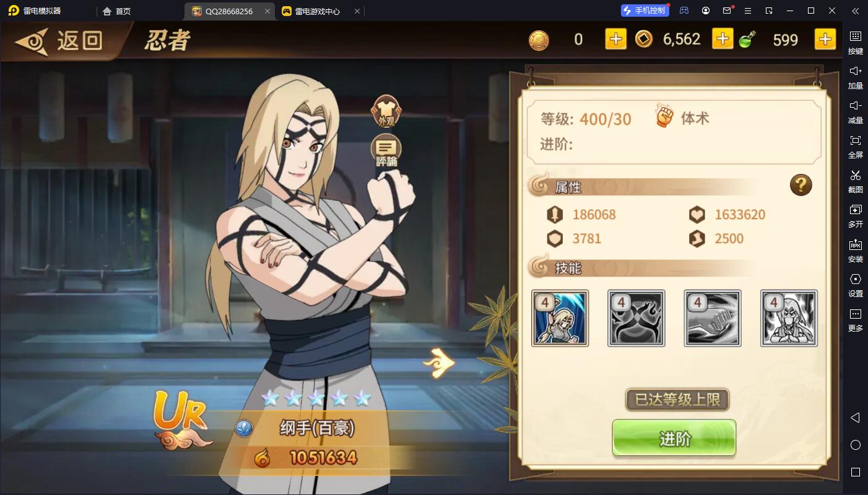Open the 更多 more options menu
Viewport: 868px width, 495px height.
(x=855, y=319)
